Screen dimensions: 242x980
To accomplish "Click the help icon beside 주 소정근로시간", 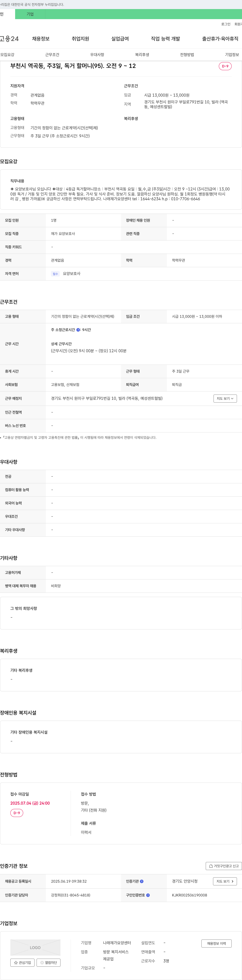I will click(x=78, y=330).
